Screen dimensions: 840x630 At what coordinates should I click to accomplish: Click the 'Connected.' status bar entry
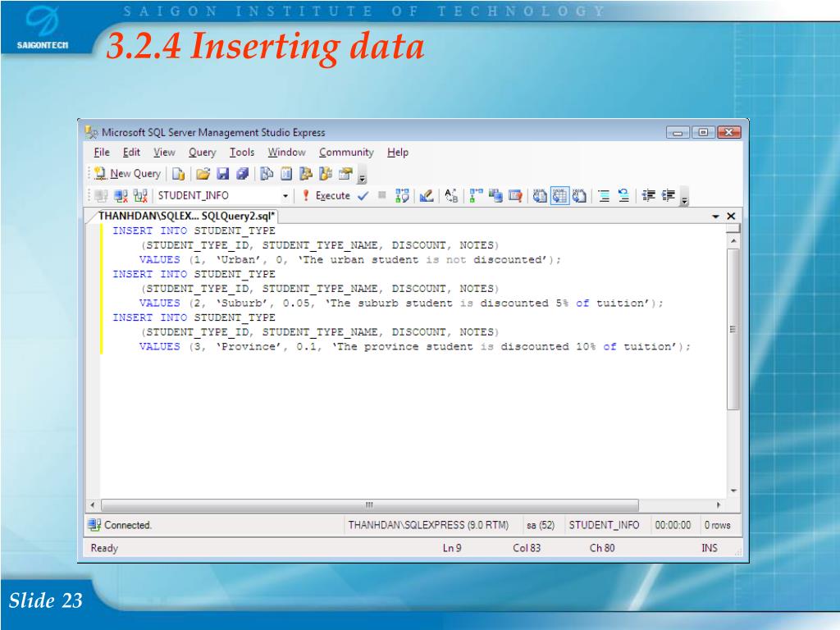coord(120,525)
